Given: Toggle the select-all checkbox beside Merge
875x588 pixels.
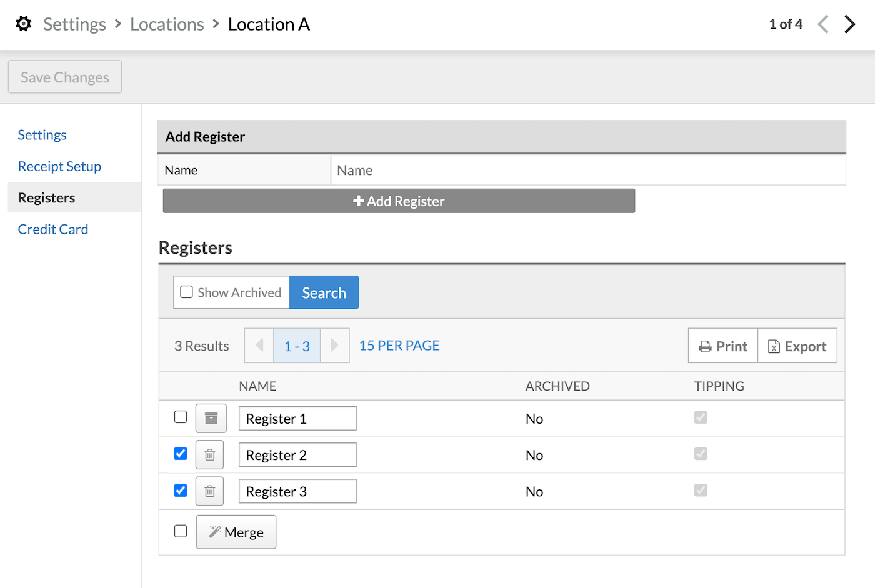Looking at the screenshot, I should coord(181,531).
